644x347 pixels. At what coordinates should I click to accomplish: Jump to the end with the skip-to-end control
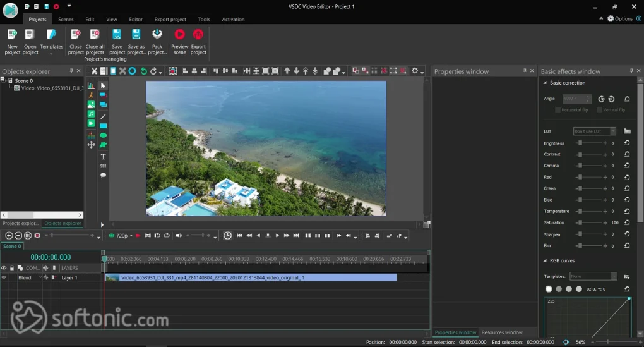coord(296,236)
